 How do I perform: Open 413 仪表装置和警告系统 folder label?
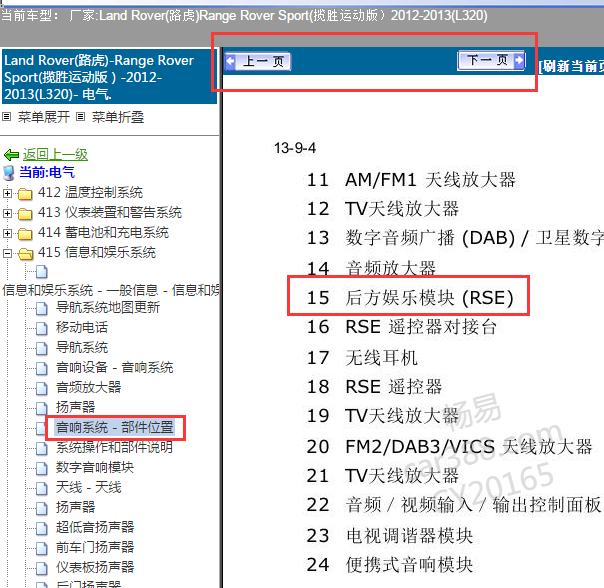pyautogui.click(x=110, y=212)
